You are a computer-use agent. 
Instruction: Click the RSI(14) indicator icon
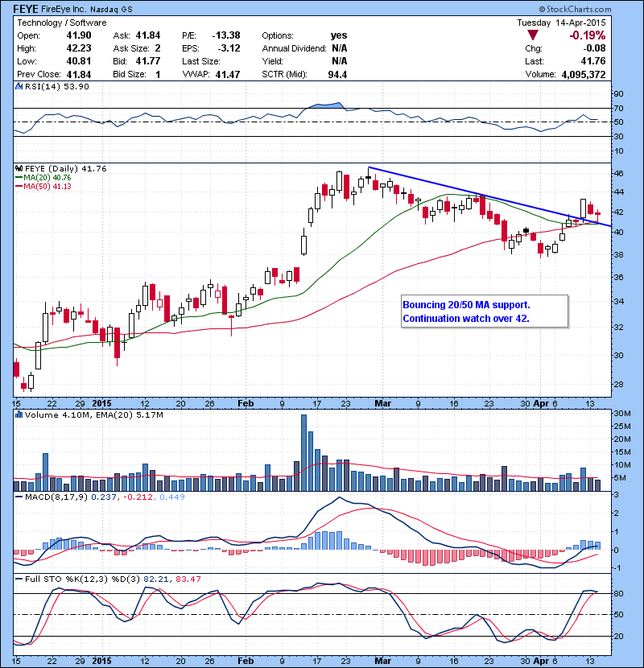pyautogui.click(x=19, y=86)
